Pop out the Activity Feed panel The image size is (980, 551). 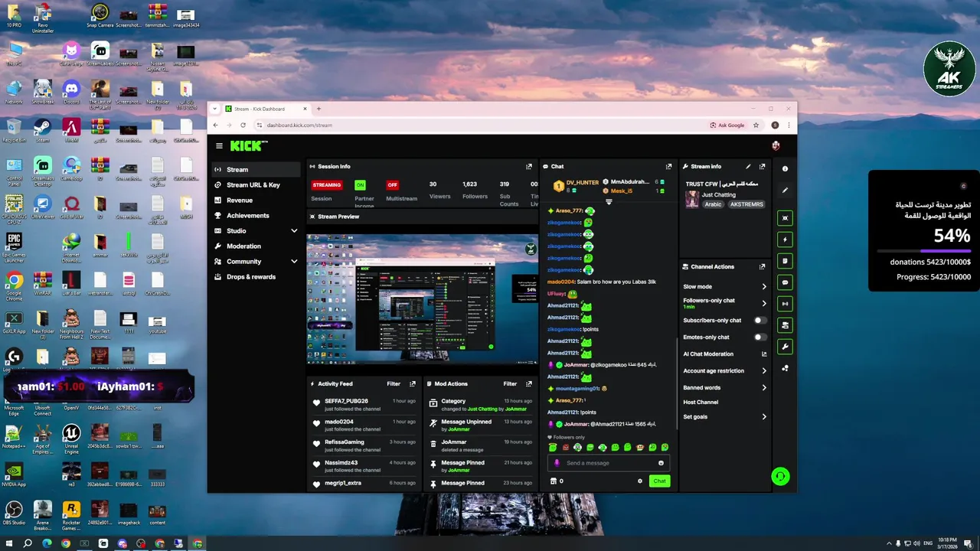tap(413, 383)
